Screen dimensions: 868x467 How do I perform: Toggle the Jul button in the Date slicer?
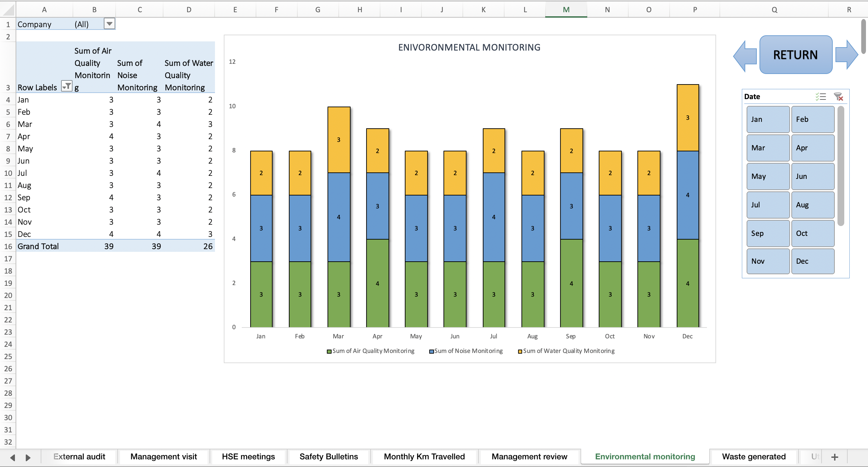[768, 205]
